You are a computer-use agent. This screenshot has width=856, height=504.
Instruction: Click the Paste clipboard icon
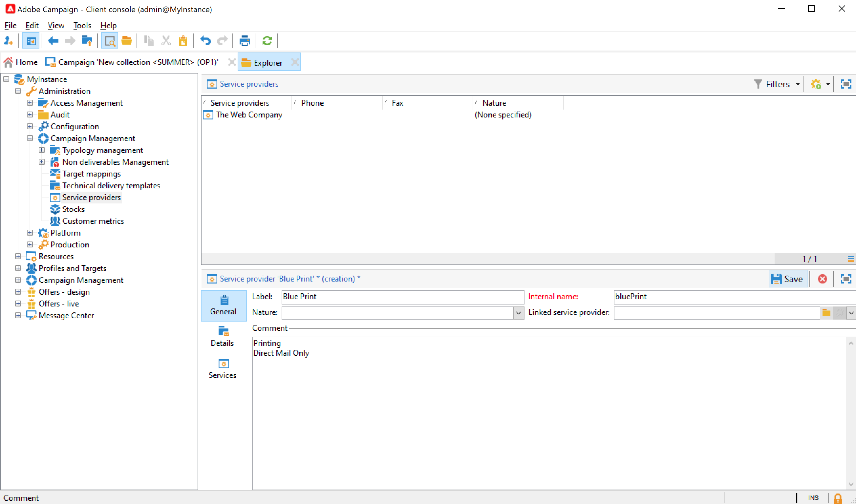183,41
